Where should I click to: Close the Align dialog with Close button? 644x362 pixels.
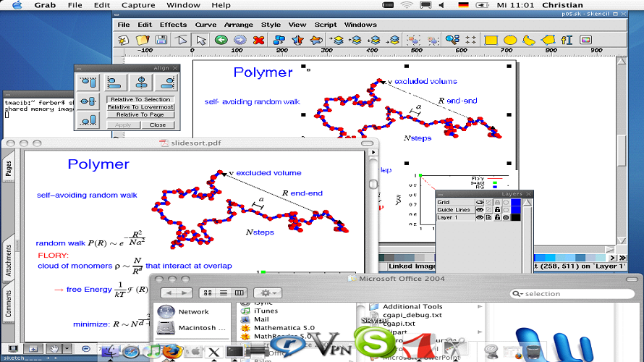[x=158, y=125]
